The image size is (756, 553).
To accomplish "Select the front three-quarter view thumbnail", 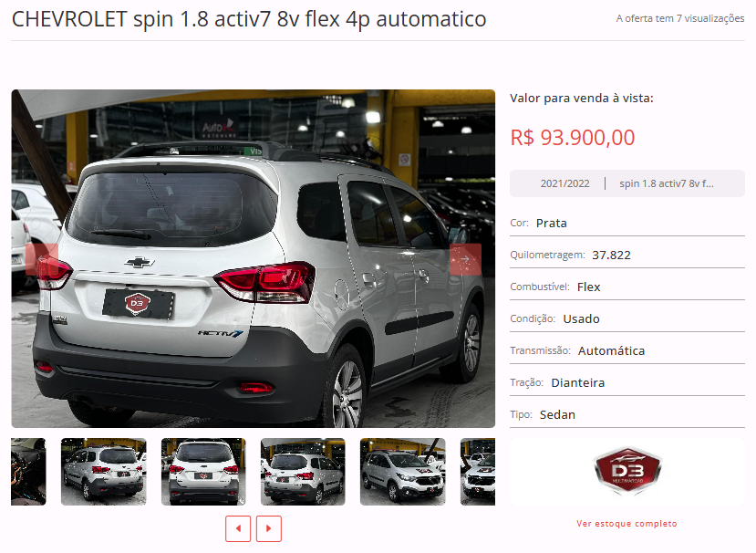I will [402, 472].
